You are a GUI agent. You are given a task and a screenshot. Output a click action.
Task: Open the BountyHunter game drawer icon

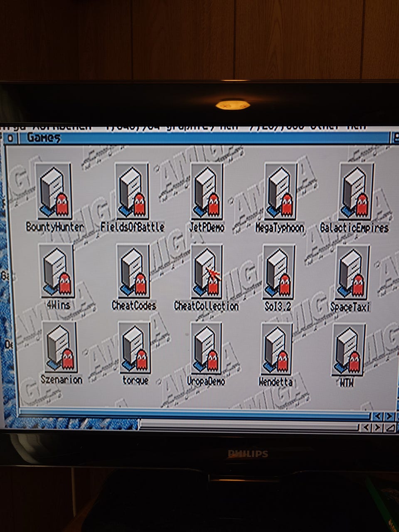[x=54, y=192]
